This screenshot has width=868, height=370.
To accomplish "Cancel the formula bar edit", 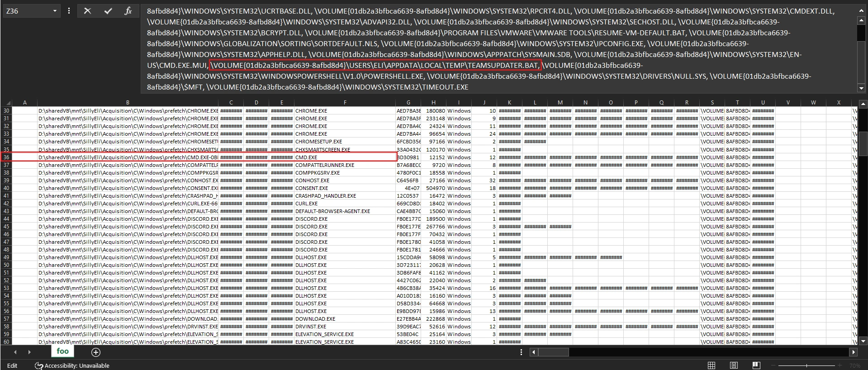I will (x=87, y=11).
